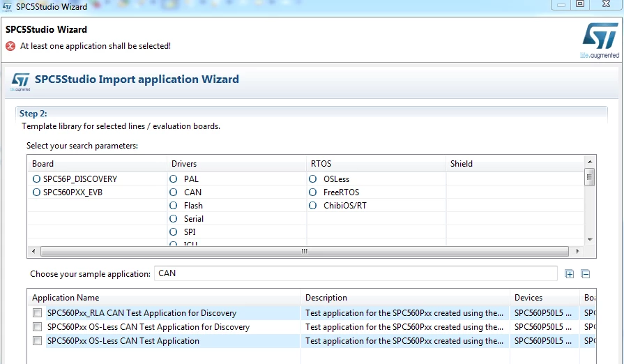Select the OSLess RTOS option
Image resolution: width=624 pixels, height=364 pixels.
313,179
